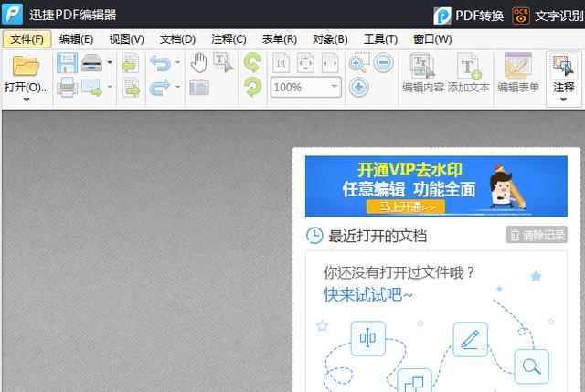
Task: Click the PDF转换 conversion button
Action: pos(468,15)
